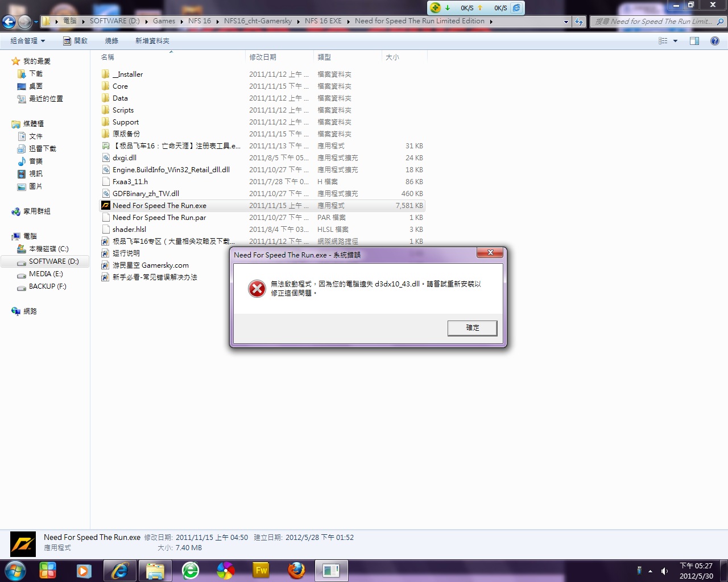The height and width of the screenshot is (582, 728).
Task: Open the view options dropdown arrow
Action: 675,41
